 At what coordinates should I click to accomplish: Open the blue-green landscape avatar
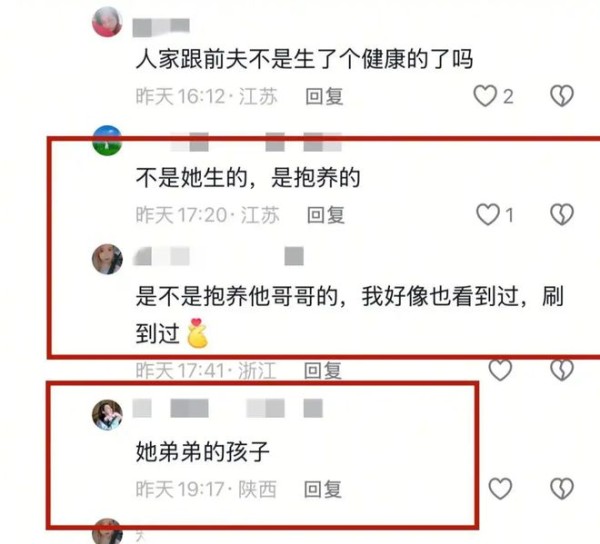click(107, 140)
